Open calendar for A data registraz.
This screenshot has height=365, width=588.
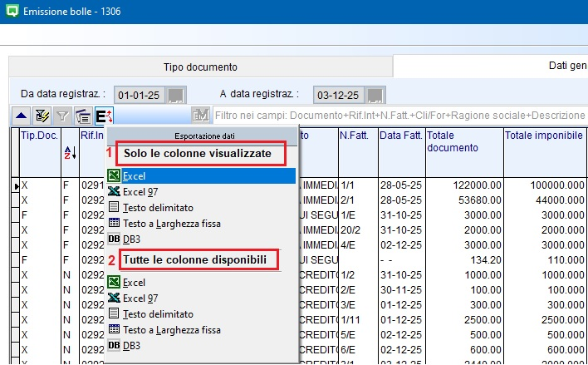376,95
